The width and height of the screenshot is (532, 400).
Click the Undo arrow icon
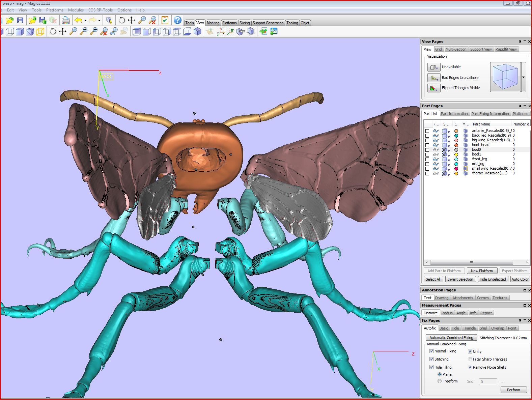click(x=78, y=20)
